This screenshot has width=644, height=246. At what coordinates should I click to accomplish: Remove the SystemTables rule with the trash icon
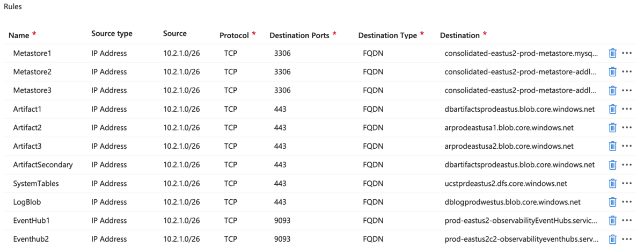pos(612,183)
